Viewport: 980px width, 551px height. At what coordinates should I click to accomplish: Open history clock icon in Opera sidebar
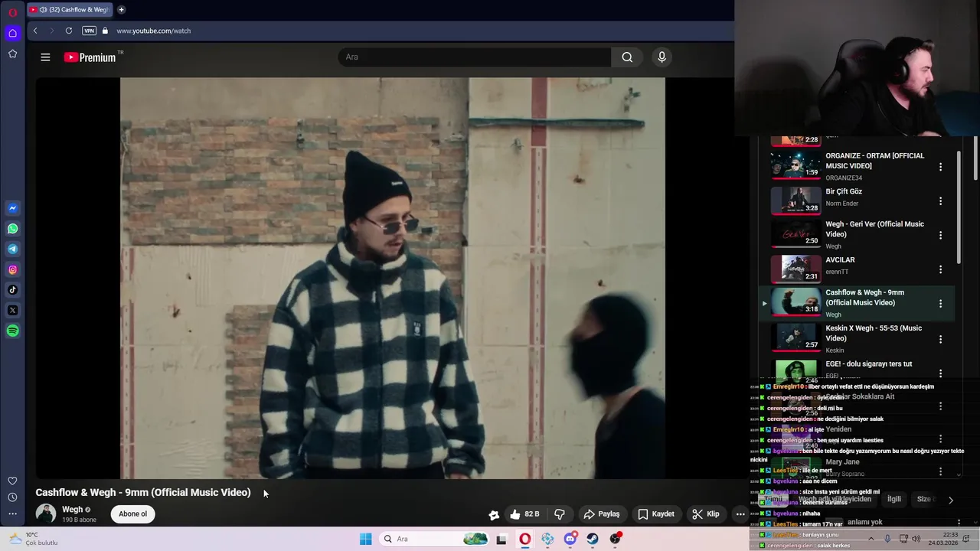(x=12, y=497)
